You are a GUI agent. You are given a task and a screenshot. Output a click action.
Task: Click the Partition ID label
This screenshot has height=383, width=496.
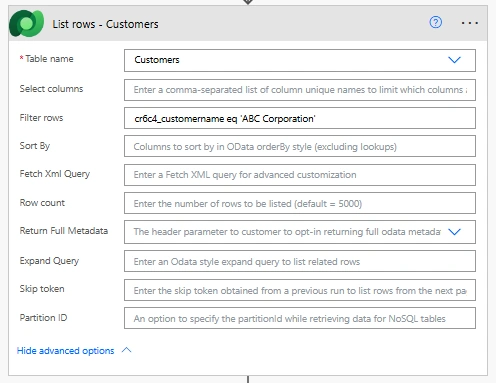click(x=43, y=318)
